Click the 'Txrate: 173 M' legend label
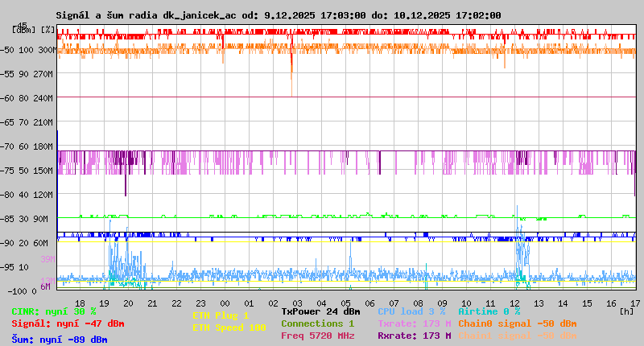Screen dimensions: 644x346 (415, 323)
